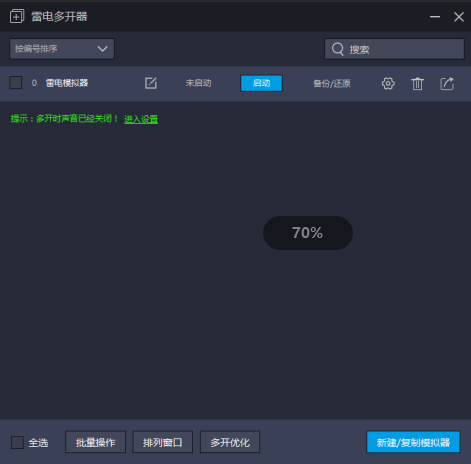Click the 雷电多开器 title bar logo icon
Viewport: 471px width, 464px height.
[17, 16]
